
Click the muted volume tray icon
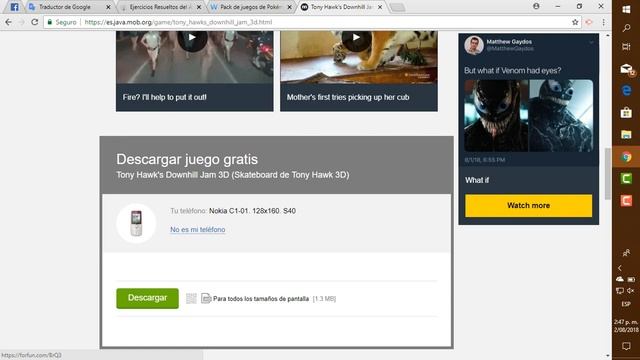631,291
